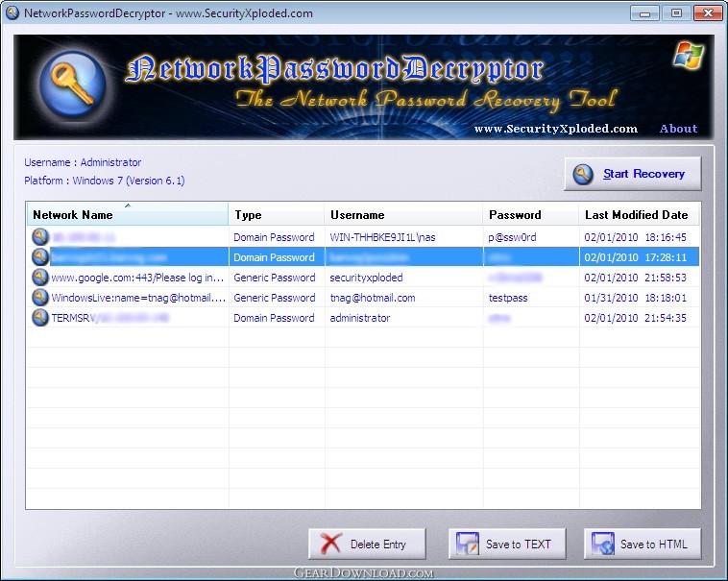The width and height of the screenshot is (728, 581).
Task: Click password 'p@ssw0rd' cell
Action: click(x=512, y=237)
